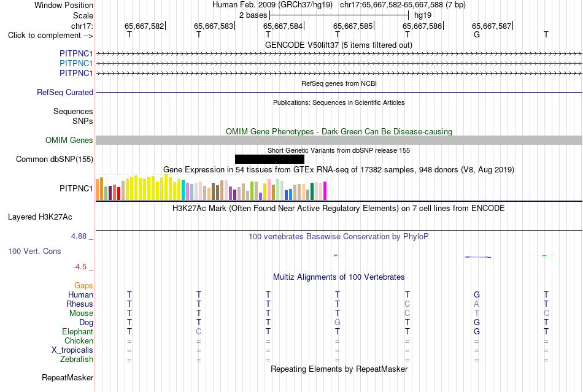583x392 pixels.
Task: Click 'RefSeq genes from NCBI' title
Action: click(339, 83)
